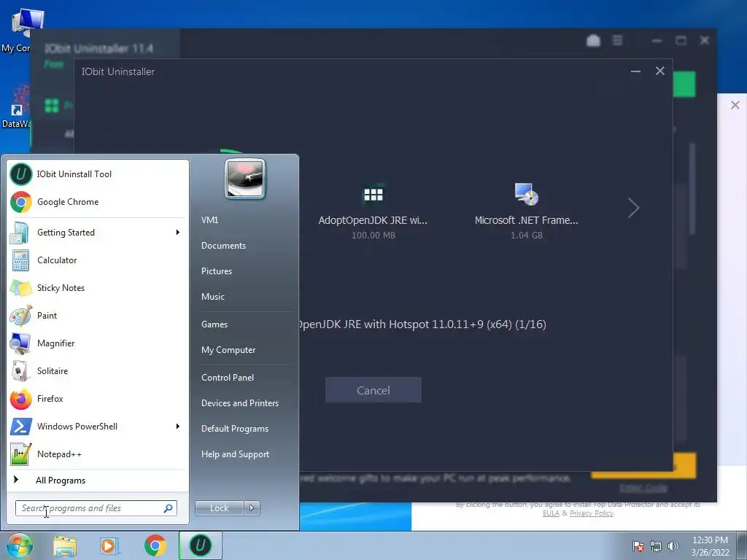747x560 pixels.
Task: Open Games folder
Action: (214, 324)
